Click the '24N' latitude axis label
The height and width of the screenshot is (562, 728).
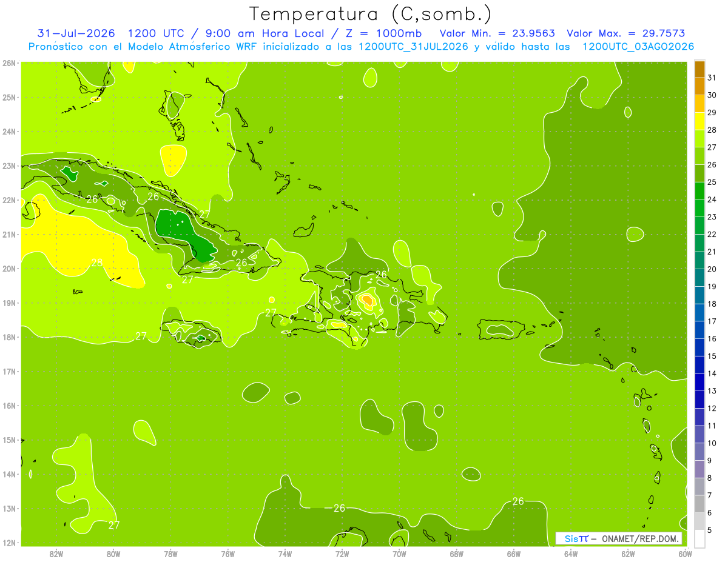[8, 132]
